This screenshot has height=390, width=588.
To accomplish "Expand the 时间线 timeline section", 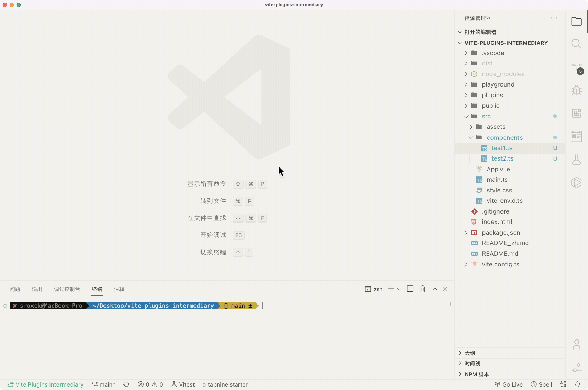I will pyautogui.click(x=510, y=363).
